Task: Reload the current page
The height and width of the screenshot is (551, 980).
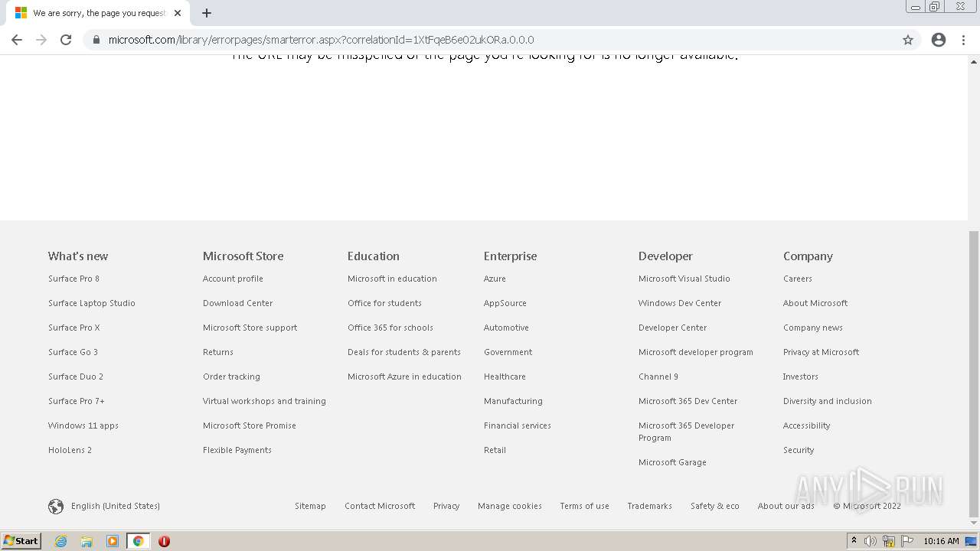Action: (x=66, y=40)
